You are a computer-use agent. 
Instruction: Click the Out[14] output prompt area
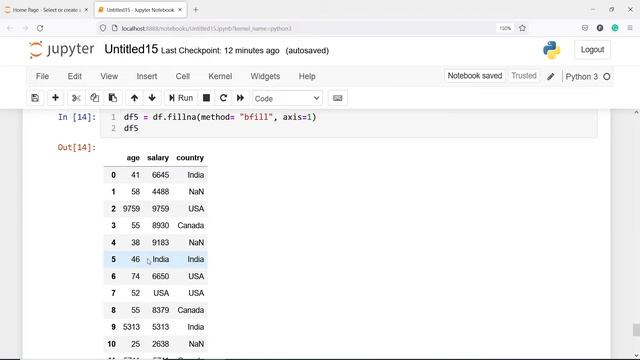[x=77, y=147]
